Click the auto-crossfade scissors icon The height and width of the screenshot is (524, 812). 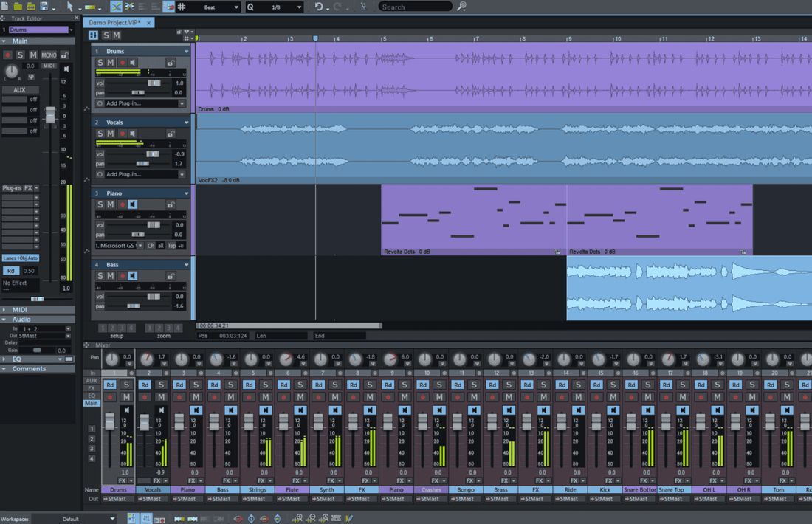coord(128,7)
